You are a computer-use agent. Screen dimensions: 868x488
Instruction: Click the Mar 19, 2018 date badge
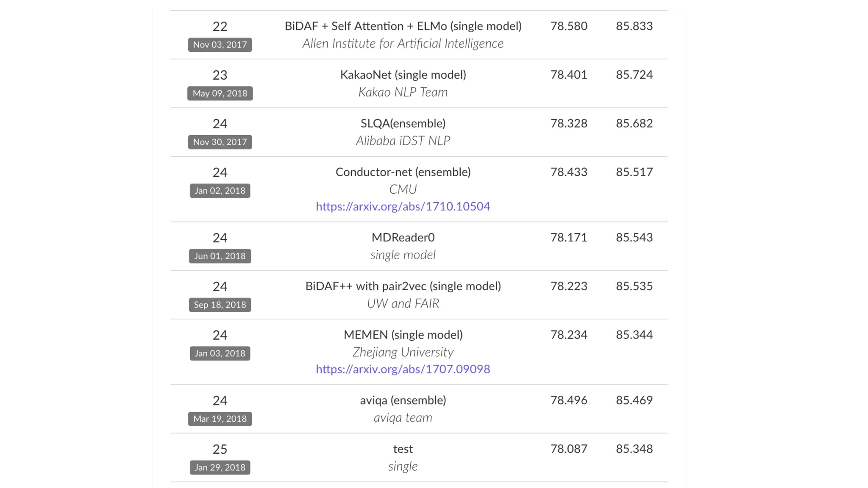(220, 419)
